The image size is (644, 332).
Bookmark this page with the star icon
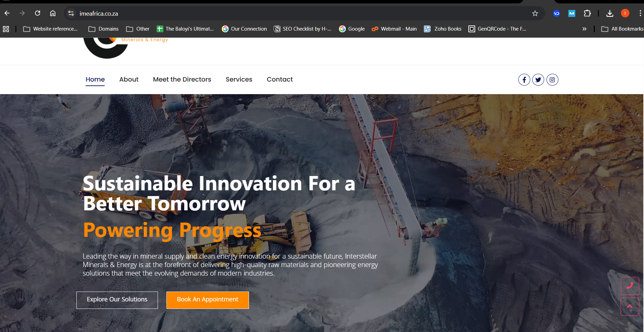535,14
